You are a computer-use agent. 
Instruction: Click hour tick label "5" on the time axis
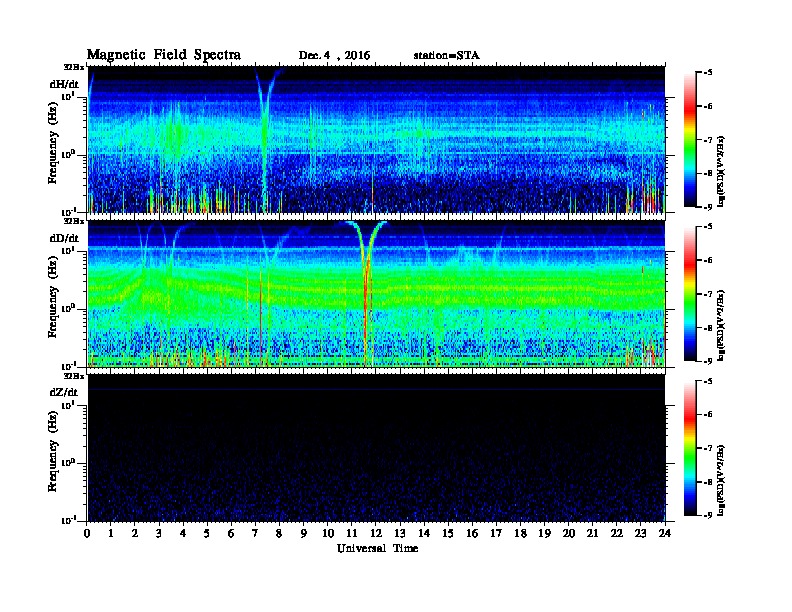pyautogui.click(x=208, y=533)
